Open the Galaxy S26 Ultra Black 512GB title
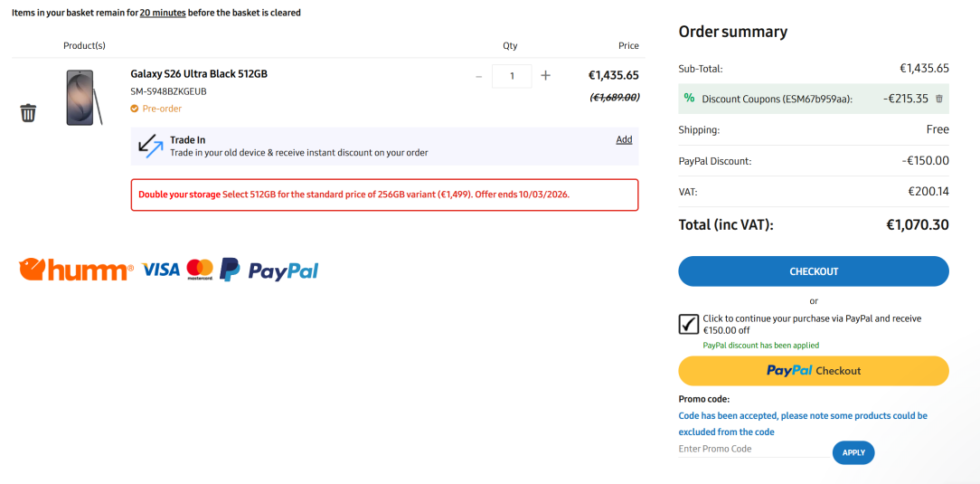Viewport: 980px width, 484px height. pyautogui.click(x=199, y=74)
